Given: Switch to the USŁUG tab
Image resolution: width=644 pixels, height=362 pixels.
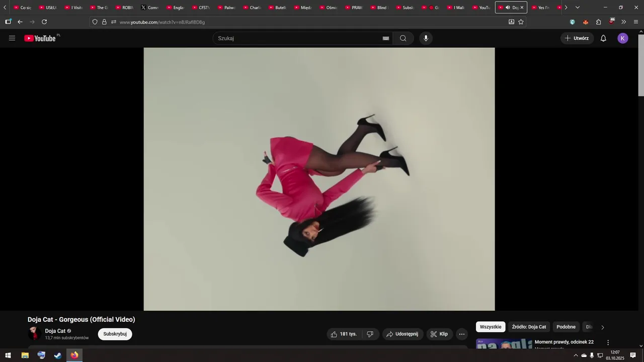Looking at the screenshot, I should tap(48, 8).
